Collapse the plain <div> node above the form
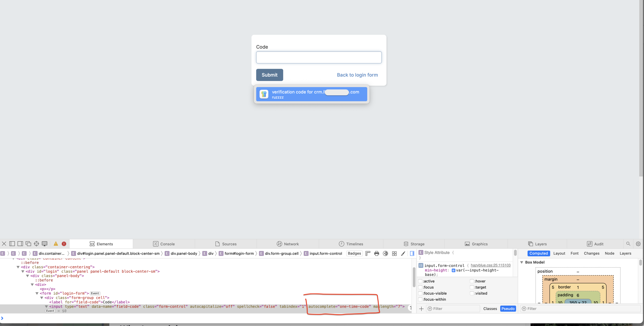 (x=32, y=284)
